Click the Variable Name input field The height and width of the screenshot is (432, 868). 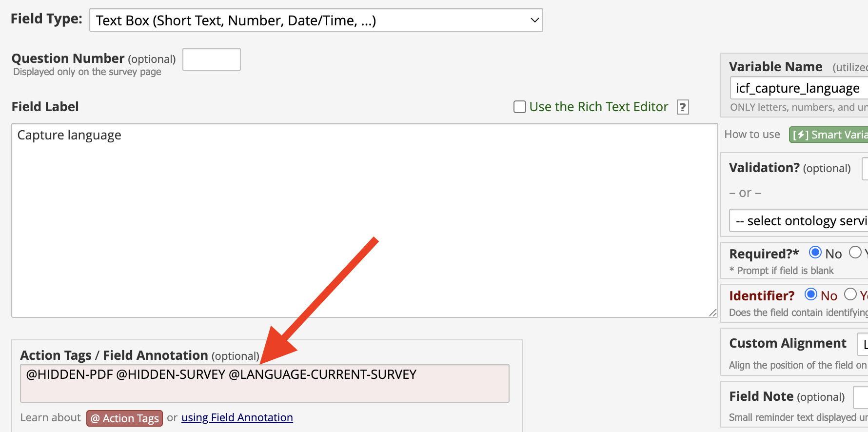pyautogui.click(x=799, y=88)
